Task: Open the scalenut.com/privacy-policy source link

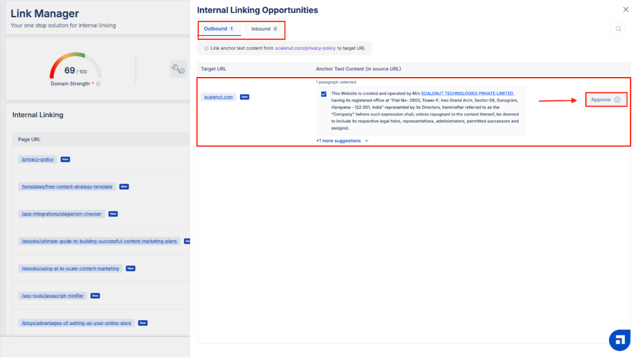Action: (305, 48)
